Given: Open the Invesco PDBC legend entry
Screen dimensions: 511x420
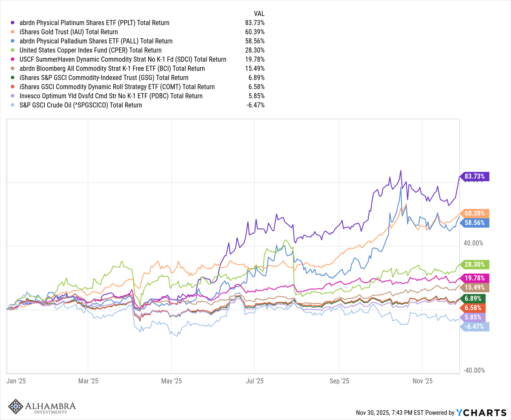Looking at the screenshot, I should pos(110,96).
